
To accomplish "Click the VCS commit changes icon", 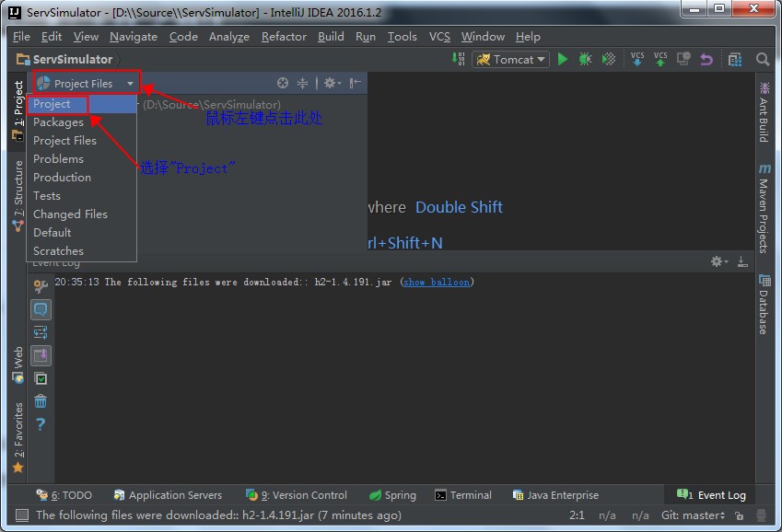I will (x=660, y=59).
